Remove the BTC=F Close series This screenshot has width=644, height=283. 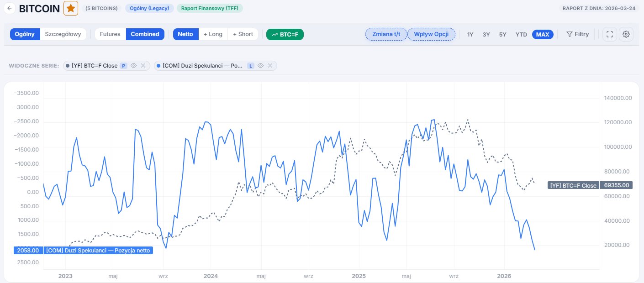[143, 66]
